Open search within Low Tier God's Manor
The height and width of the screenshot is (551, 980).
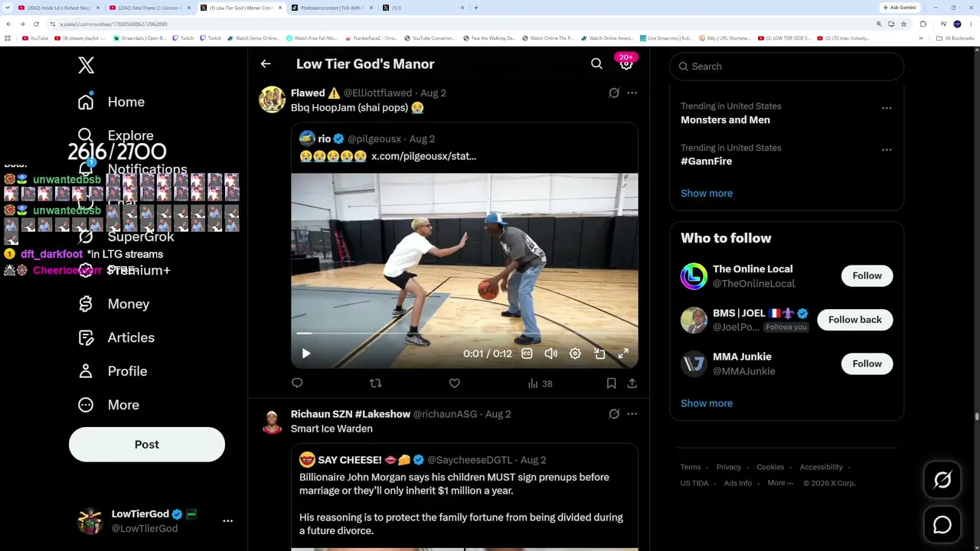coord(596,64)
